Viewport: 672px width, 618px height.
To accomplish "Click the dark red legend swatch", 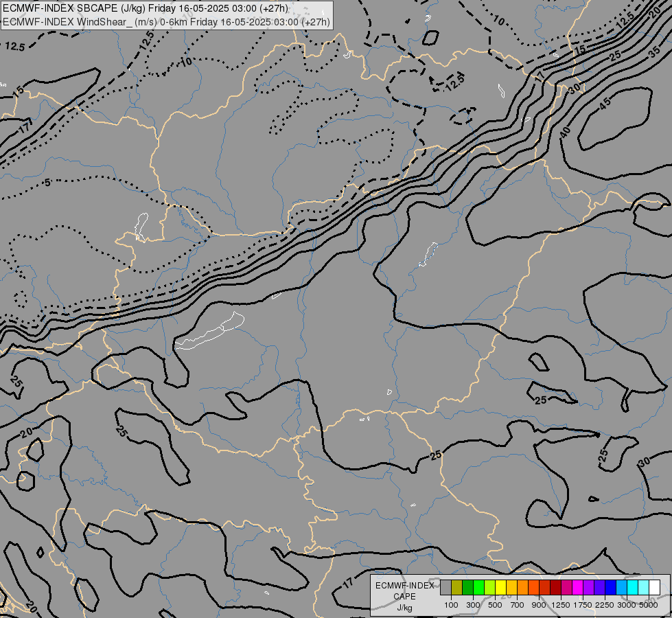I will [x=556, y=587].
